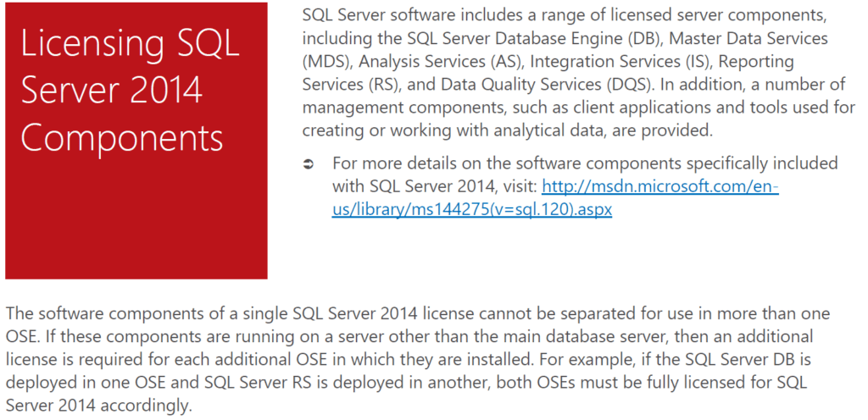Screen dimensions: 868x420
Task: Click the "Components" heading word
Action: pos(122,137)
